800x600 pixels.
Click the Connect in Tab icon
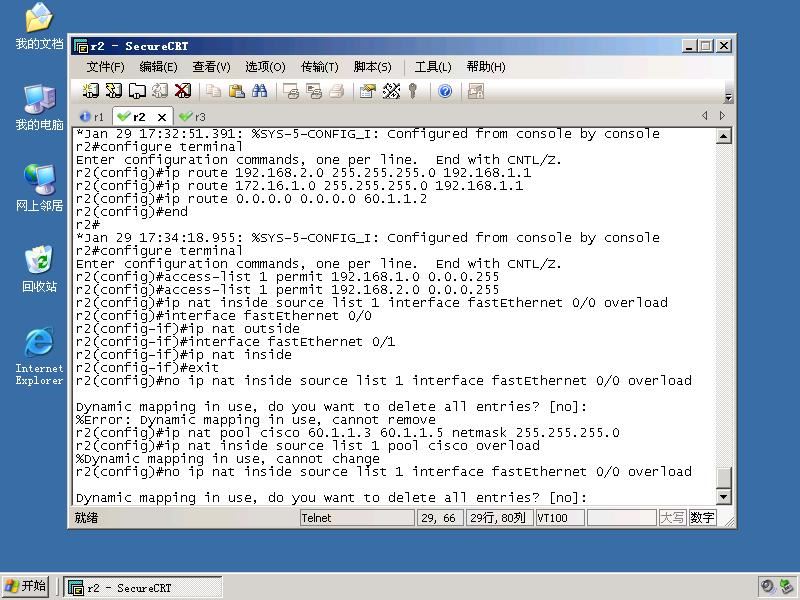click(x=137, y=91)
